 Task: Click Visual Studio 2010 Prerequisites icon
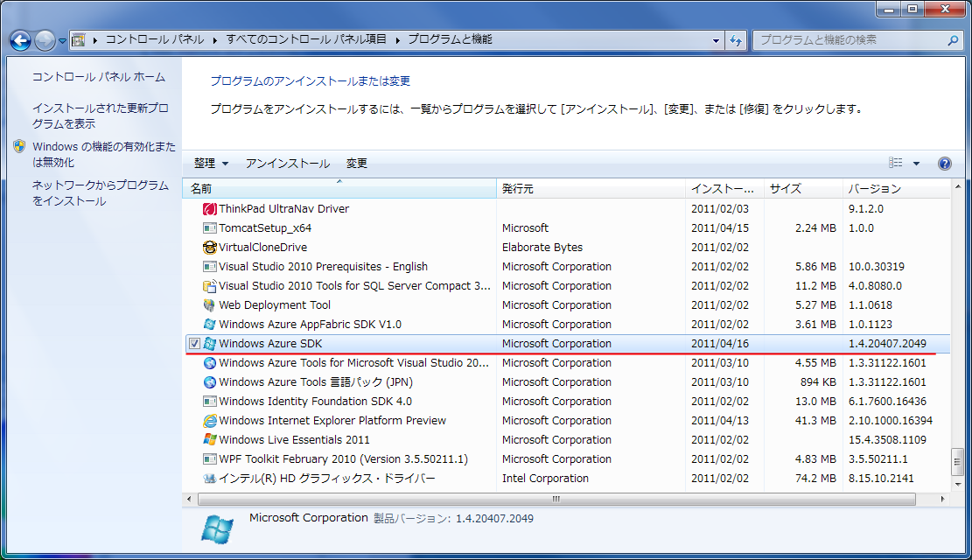click(209, 267)
